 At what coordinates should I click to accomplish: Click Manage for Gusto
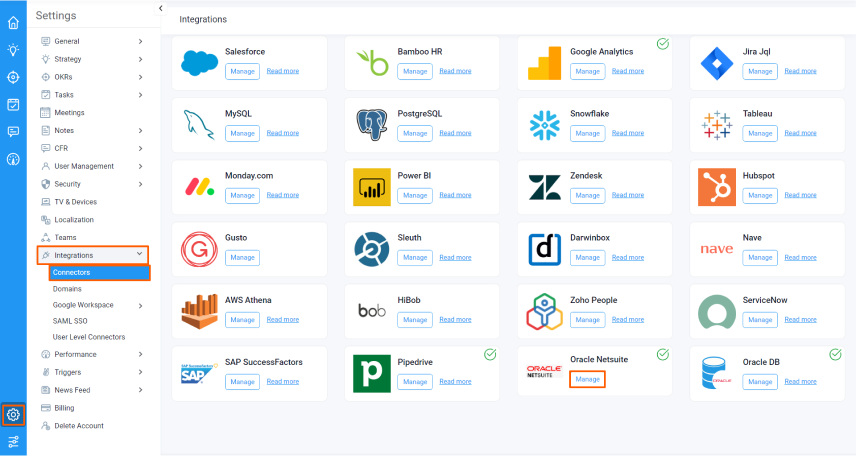pyautogui.click(x=242, y=257)
